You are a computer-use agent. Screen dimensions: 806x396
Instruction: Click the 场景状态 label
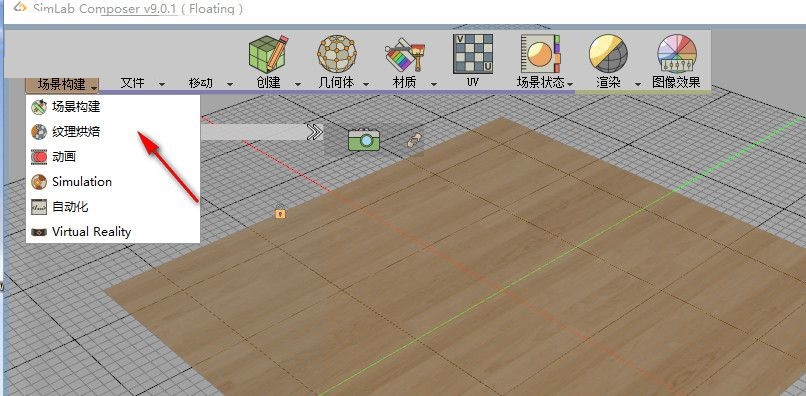pos(540,82)
